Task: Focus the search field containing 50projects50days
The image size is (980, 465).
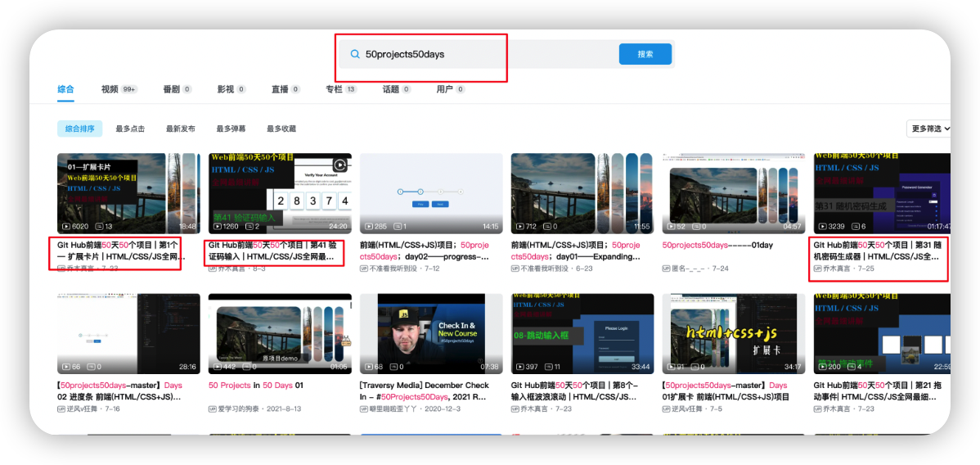Action: tap(476, 55)
